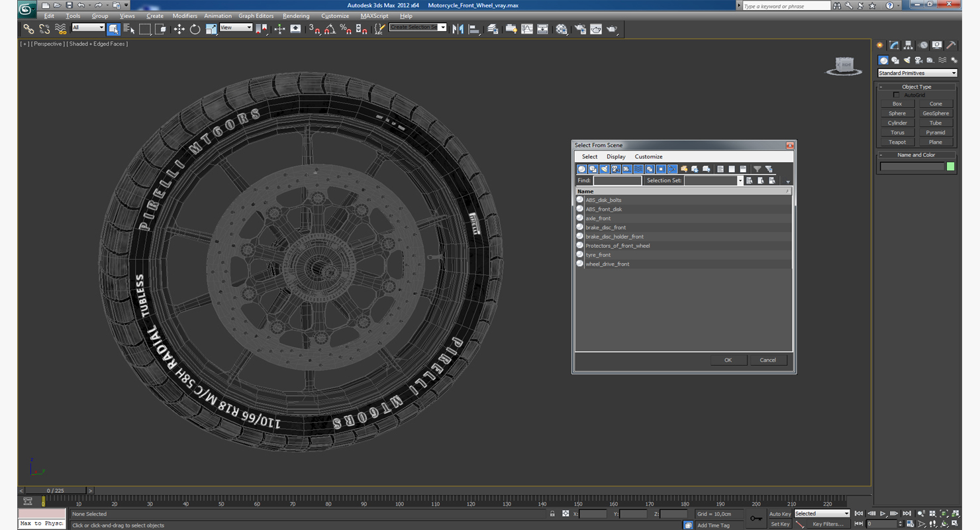
Task: Click the time slider 0 / 225 handle
Action: point(57,491)
